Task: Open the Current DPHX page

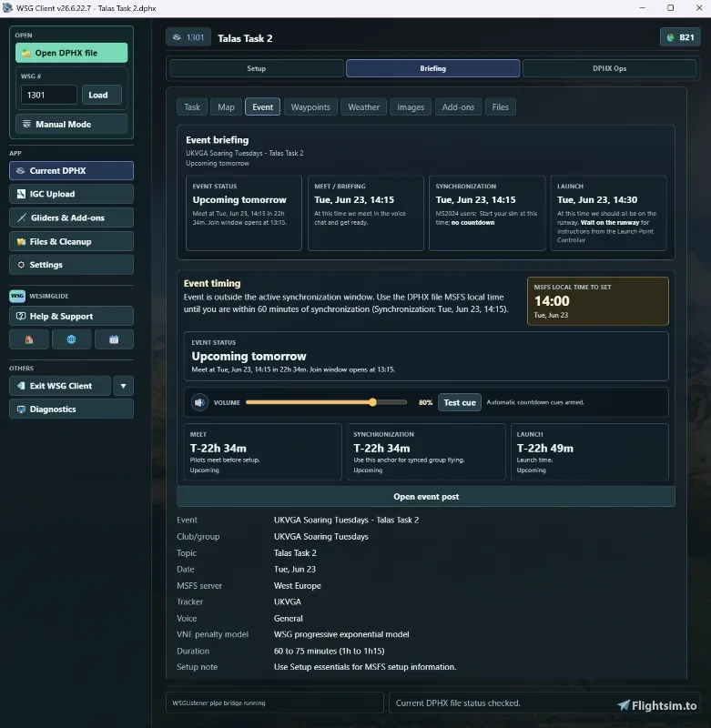Action: point(71,170)
